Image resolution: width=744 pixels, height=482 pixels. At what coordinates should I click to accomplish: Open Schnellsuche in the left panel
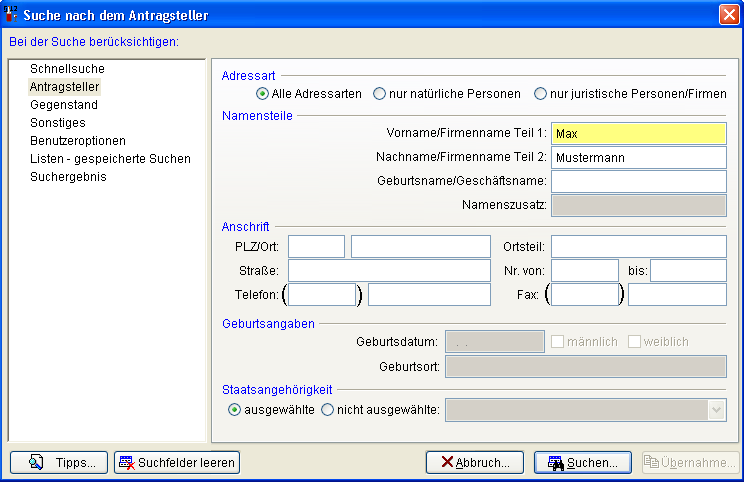[67, 69]
